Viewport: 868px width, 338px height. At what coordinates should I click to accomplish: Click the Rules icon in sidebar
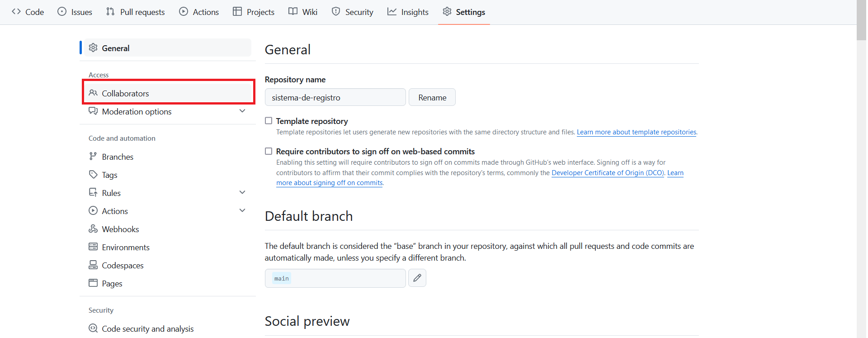93,193
